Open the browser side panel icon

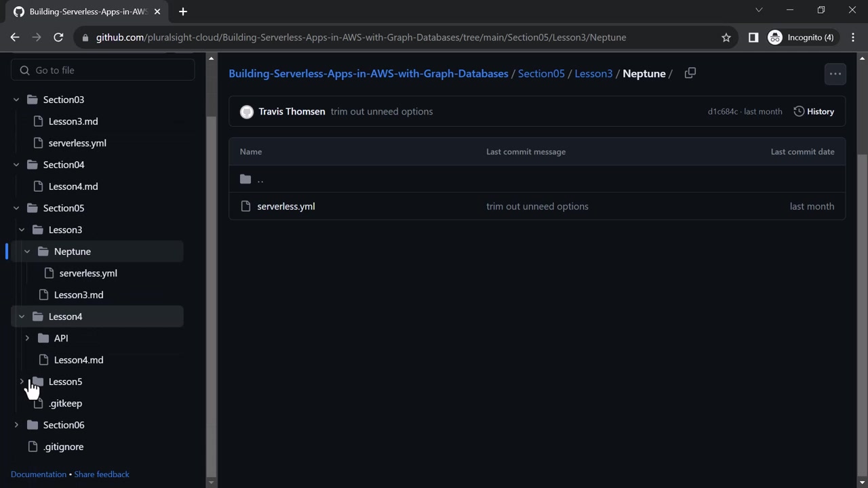tap(753, 37)
